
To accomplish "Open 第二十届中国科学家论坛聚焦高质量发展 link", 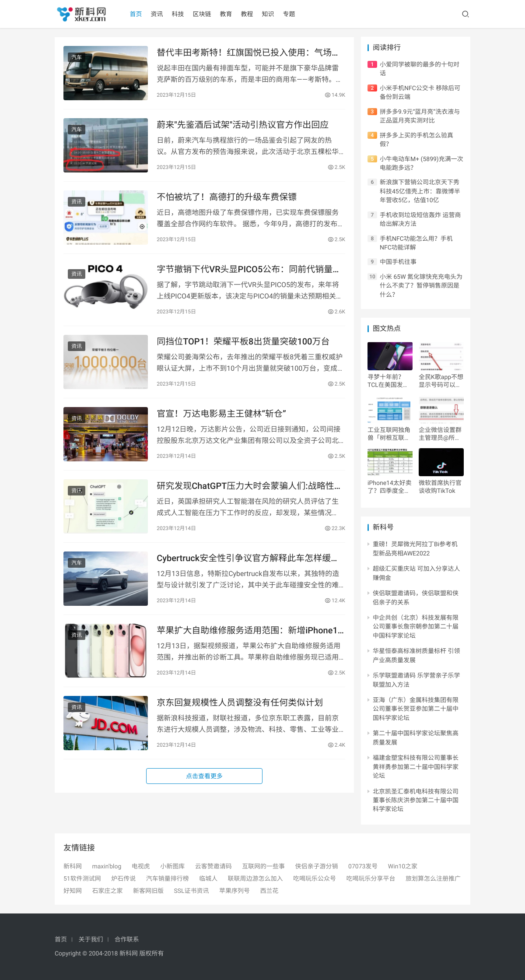I will [416, 738].
